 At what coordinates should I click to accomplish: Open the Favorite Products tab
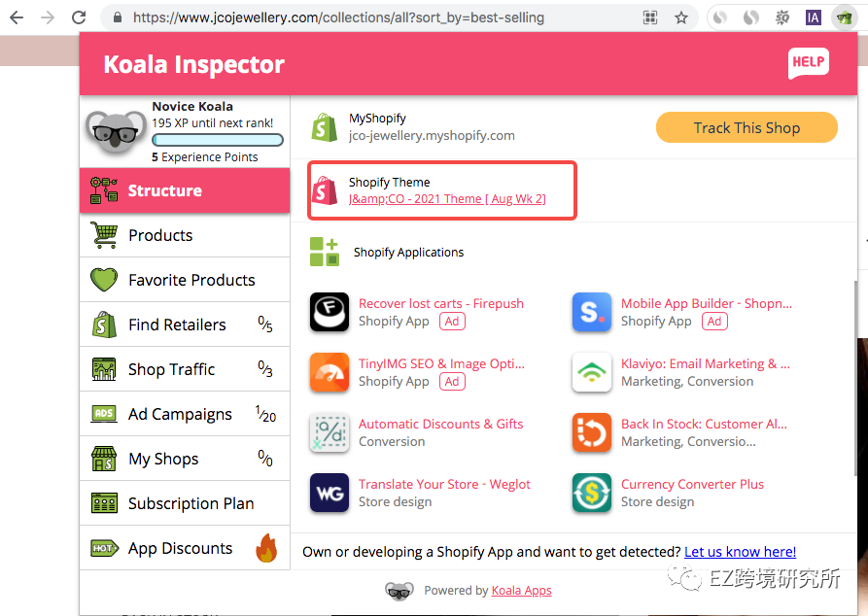click(x=185, y=280)
